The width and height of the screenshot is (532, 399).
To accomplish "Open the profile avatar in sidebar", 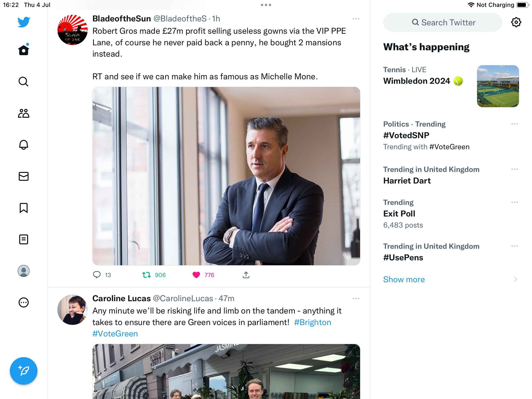I will click(x=24, y=271).
